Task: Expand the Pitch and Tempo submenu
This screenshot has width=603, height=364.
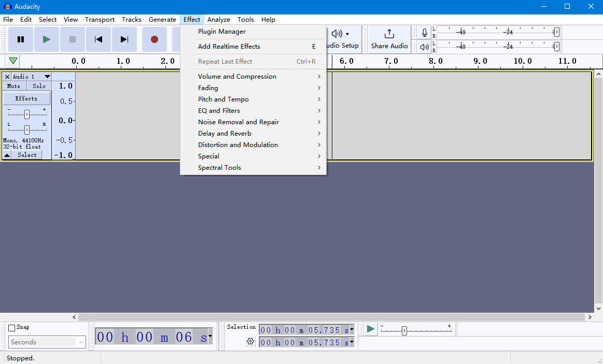Action: click(x=254, y=99)
